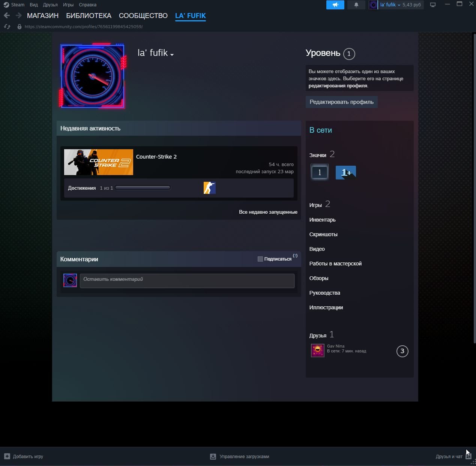
Task: Click the Counter-Strike 2 achievement icon
Action: point(210,188)
